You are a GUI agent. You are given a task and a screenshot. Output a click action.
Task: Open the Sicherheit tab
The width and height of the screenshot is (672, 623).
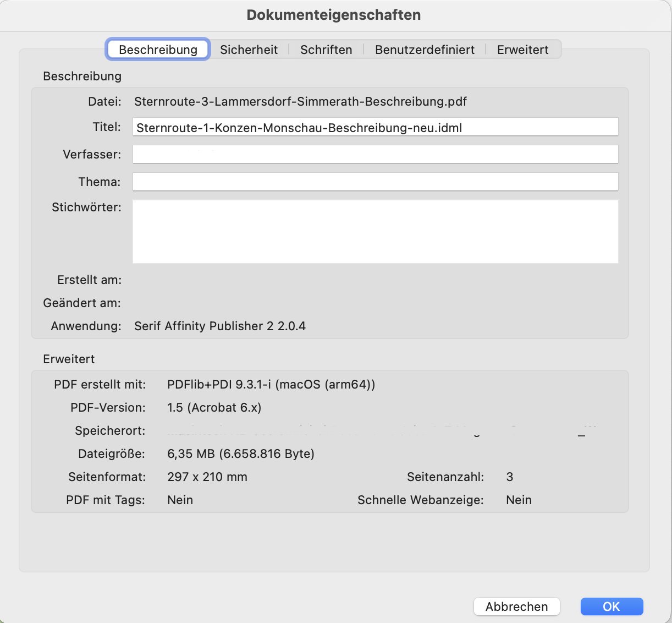[x=249, y=50]
